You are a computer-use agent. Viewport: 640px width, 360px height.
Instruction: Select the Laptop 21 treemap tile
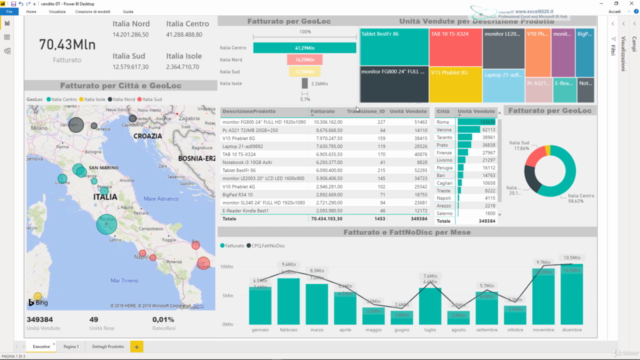coord(503,86)
